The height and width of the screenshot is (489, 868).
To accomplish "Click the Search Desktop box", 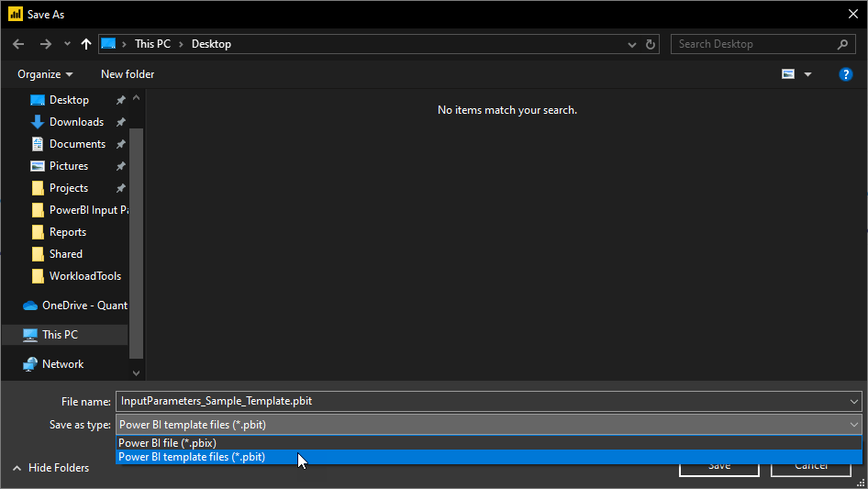I will click(752, 44).
